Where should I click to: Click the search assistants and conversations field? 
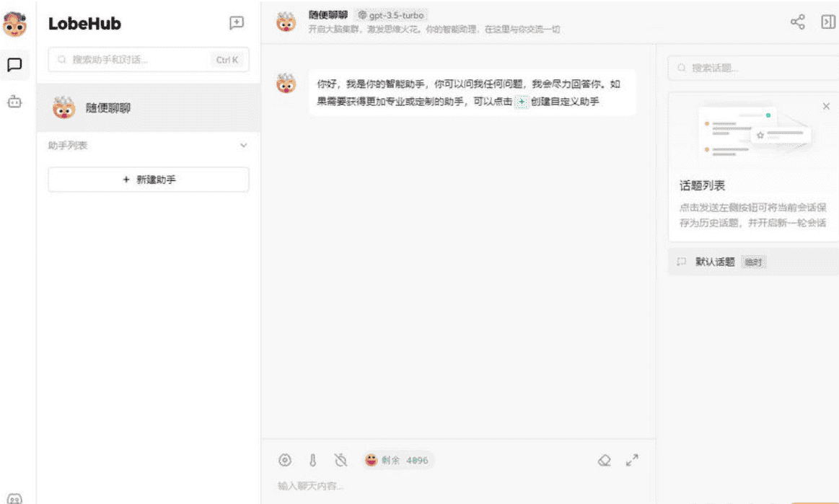(x=148, y=59)
